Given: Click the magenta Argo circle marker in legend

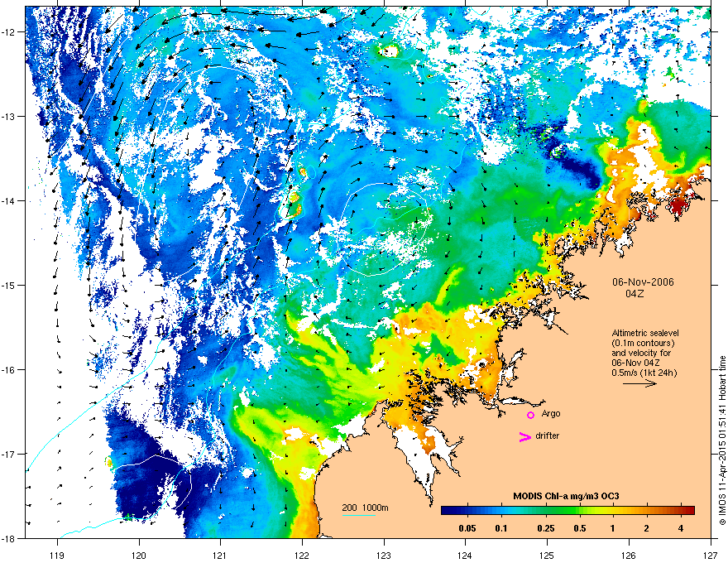Looking at the screenshot, I should click(x=530, y=415).
